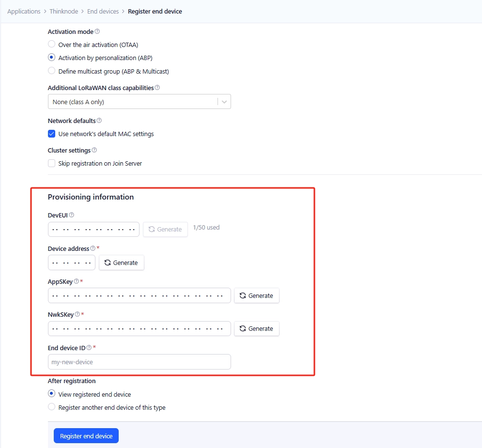Viewport: 482px width, 448px height.
Task: Generate a new AppSKey
Action: (x=256, y=295)
